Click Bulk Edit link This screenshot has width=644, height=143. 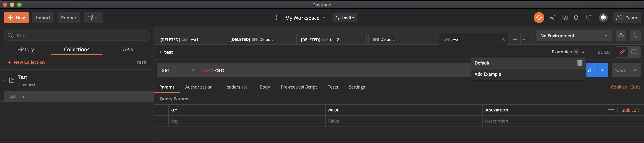click(630, 110)
